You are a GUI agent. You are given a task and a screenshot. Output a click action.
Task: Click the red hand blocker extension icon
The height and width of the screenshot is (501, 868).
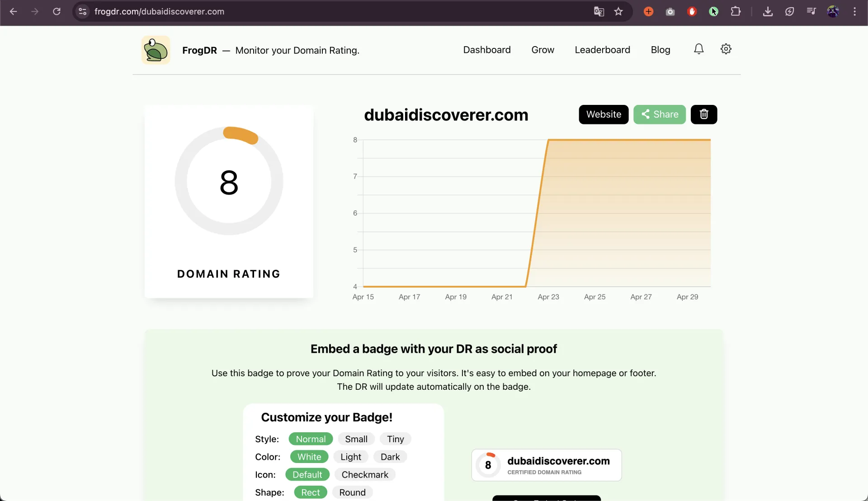[692, 12]
